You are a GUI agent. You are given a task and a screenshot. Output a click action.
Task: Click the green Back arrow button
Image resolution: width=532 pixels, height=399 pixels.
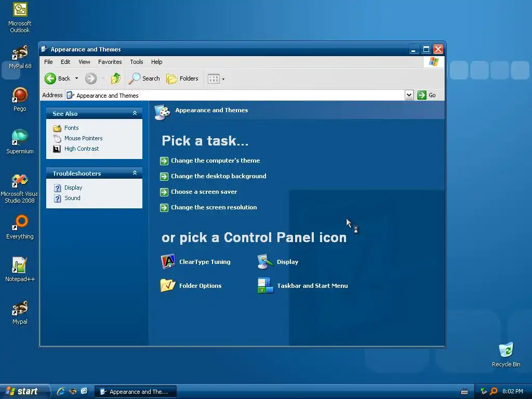(50, 78)
